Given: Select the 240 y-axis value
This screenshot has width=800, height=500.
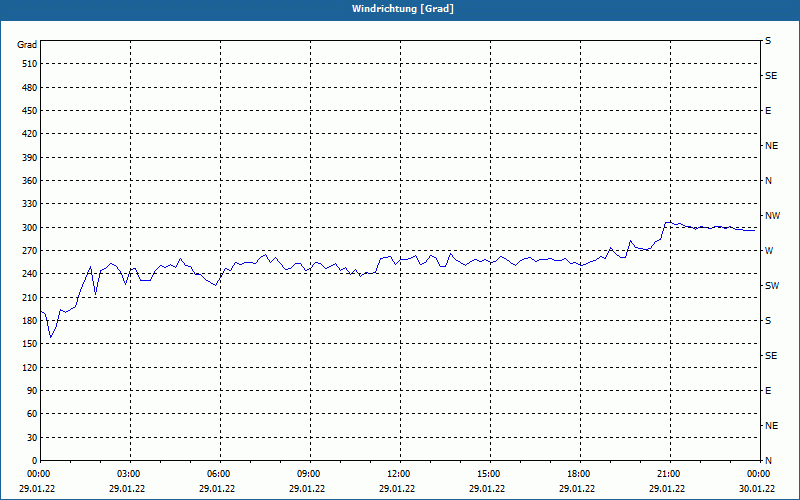Looking at the screenshot, I should [29, 274].
